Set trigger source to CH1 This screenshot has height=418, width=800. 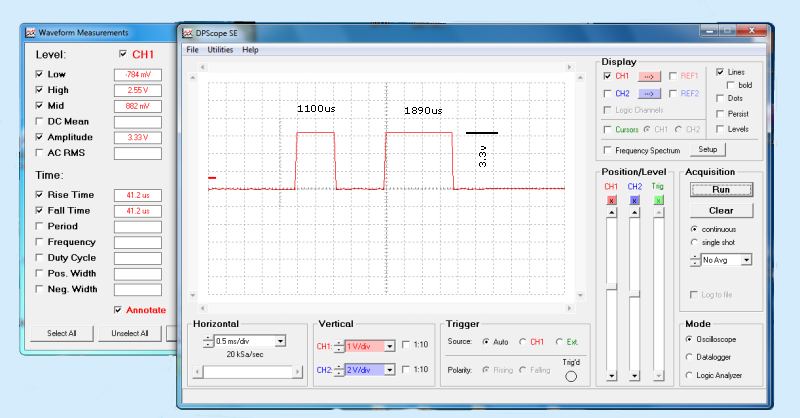pyautogui.click(x=522, y=342)
